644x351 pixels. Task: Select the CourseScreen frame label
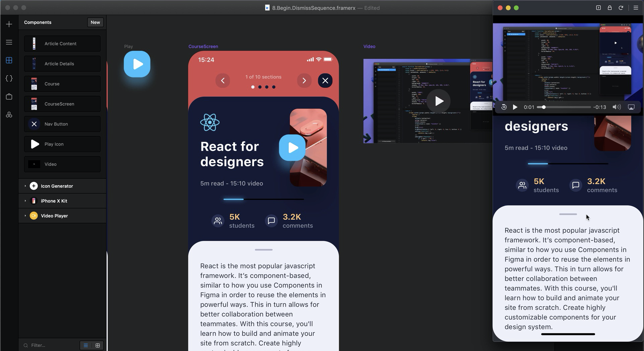pos(203,47)
